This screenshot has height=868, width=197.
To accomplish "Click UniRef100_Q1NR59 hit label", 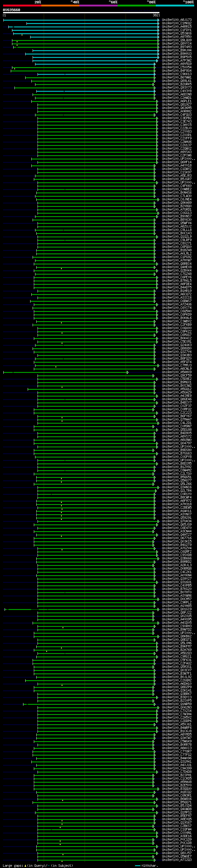I will [x=177, y=704].
